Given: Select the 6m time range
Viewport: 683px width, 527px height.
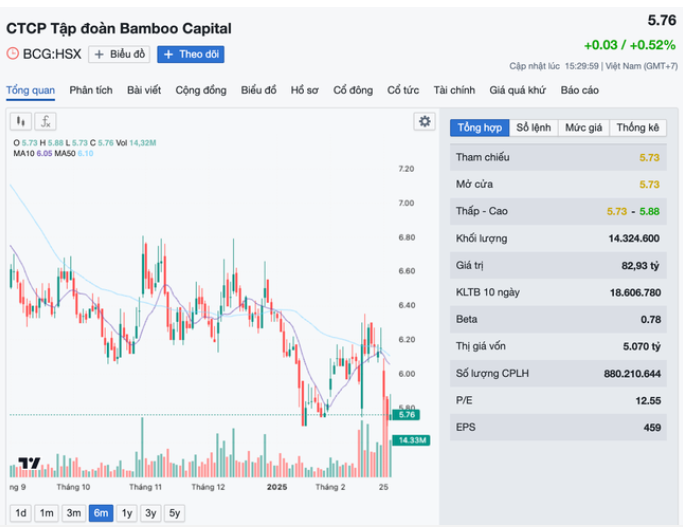Looking at the screenshot, I should (100, 513).
